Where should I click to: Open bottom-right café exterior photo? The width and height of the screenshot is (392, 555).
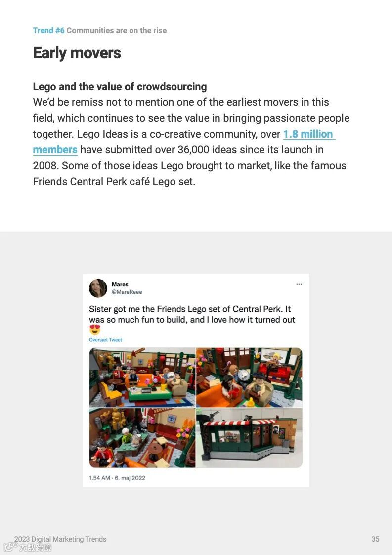[x=250, y=438]
